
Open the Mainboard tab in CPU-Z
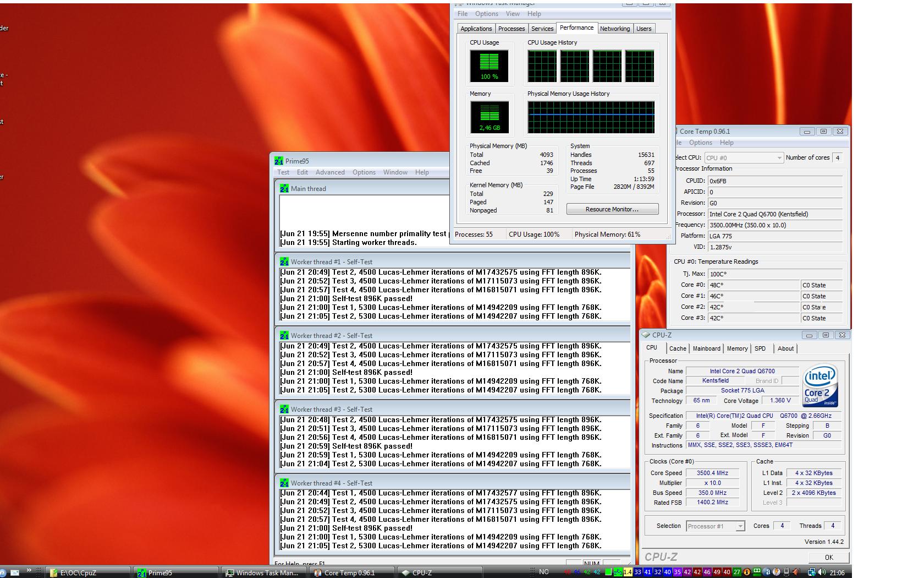[707, 348]
